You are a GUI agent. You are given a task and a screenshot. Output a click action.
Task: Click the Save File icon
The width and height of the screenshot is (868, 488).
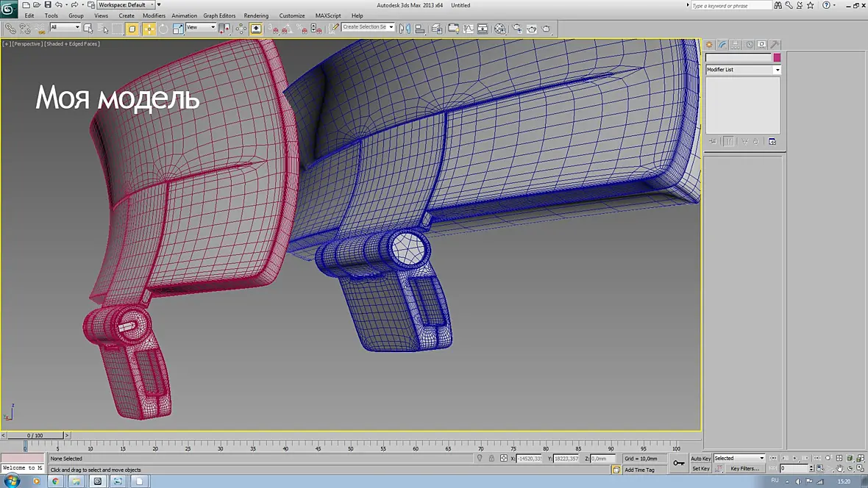click(x=48, y=5)
